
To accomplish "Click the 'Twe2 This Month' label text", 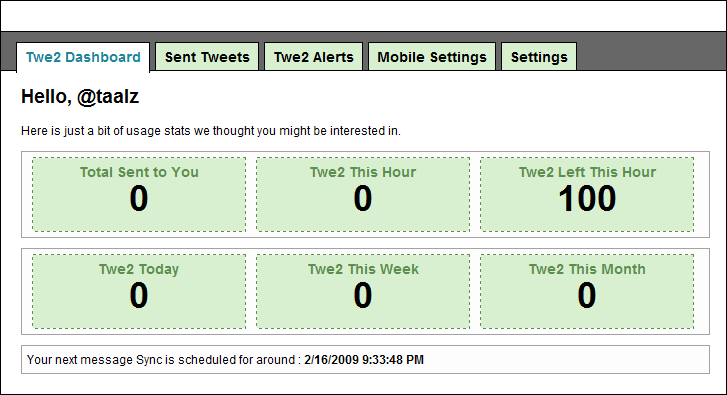I will click(x=587, y=269).
